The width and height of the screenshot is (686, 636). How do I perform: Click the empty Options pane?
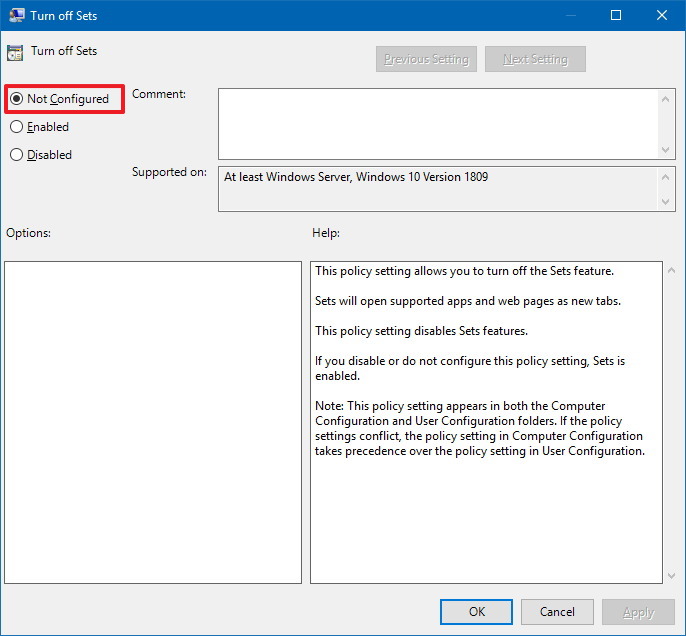click(153, 422)
